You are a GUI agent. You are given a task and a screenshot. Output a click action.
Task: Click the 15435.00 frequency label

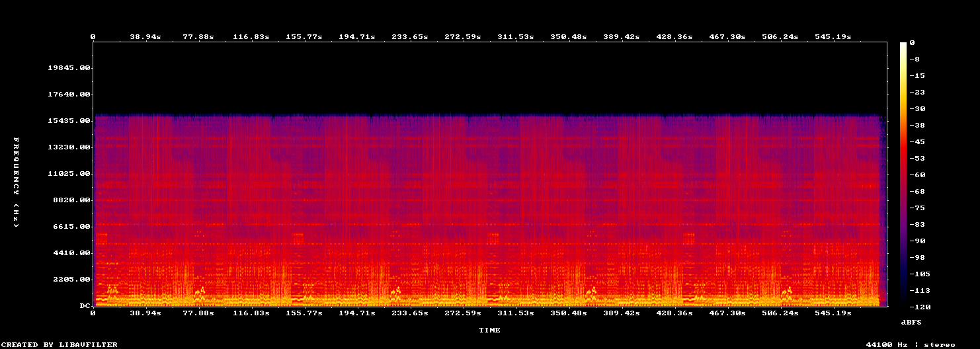[x=69, y=120]
